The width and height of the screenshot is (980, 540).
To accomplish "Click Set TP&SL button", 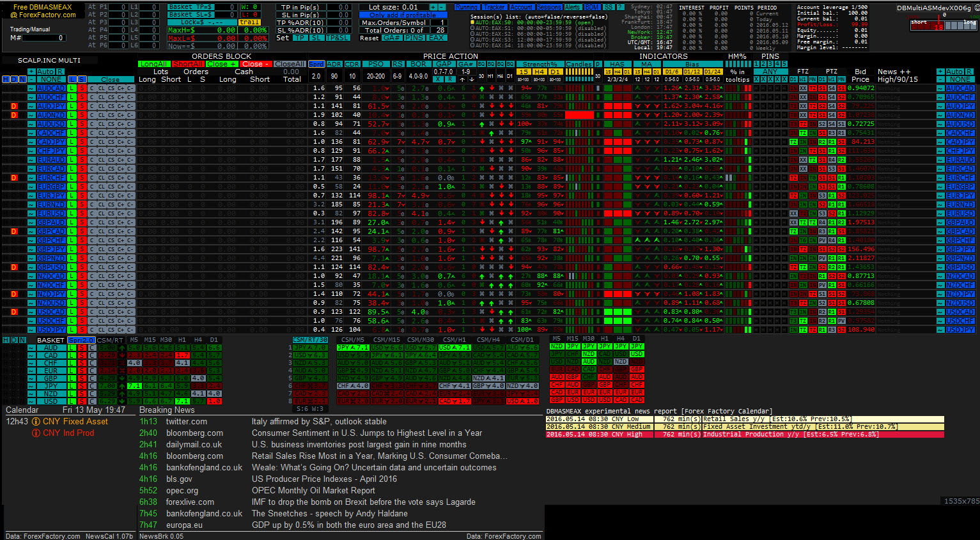I will 338,38.
